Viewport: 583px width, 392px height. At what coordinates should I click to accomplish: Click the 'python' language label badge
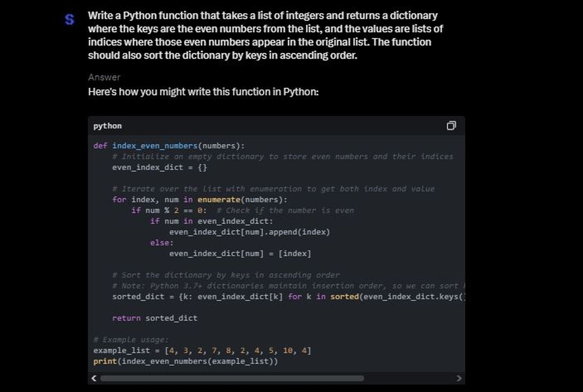(x=107, y=126)
